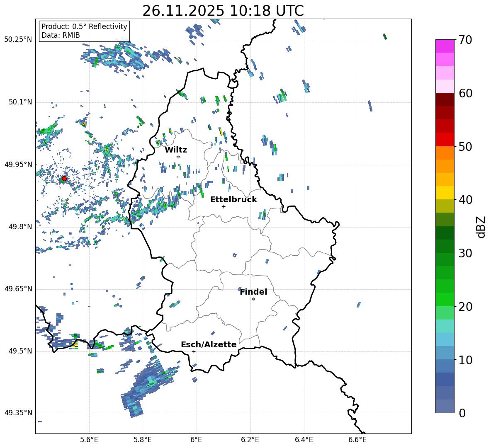
Task: Pick the magenta swatch atop the colorbar
Action: pyautogui.click(x=445, y=46)
